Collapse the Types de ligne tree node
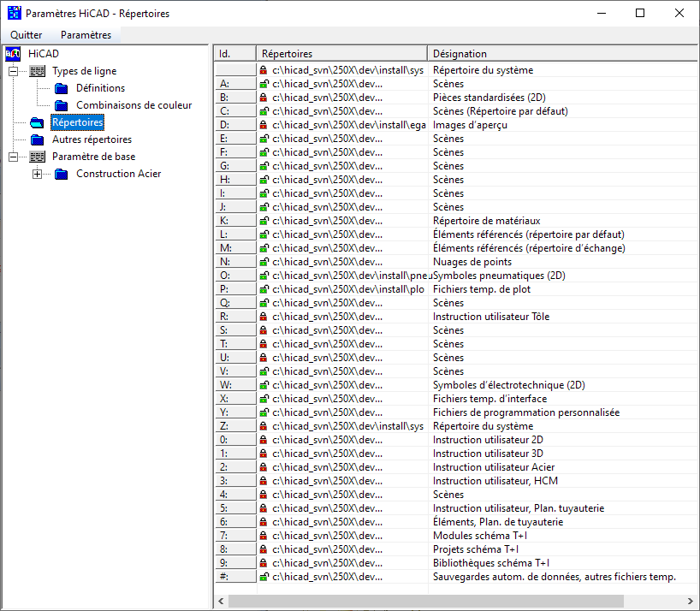 tap(14, 71)
